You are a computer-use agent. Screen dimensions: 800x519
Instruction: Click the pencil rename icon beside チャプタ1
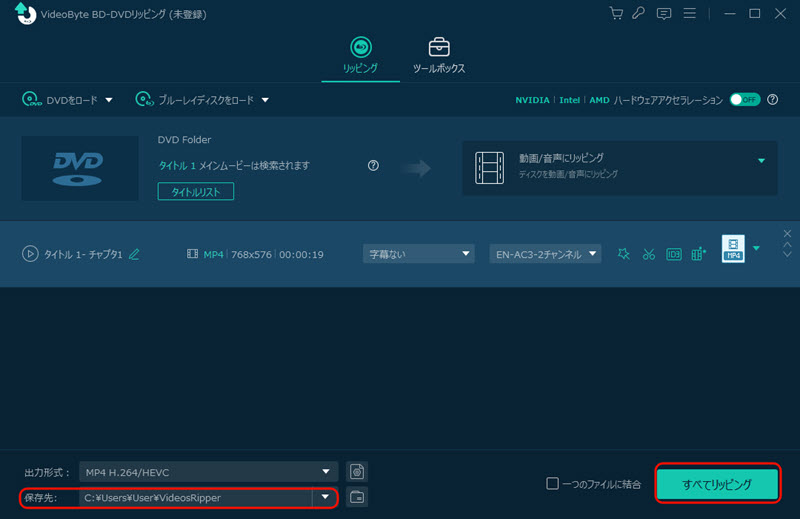(x=134, y=254)
